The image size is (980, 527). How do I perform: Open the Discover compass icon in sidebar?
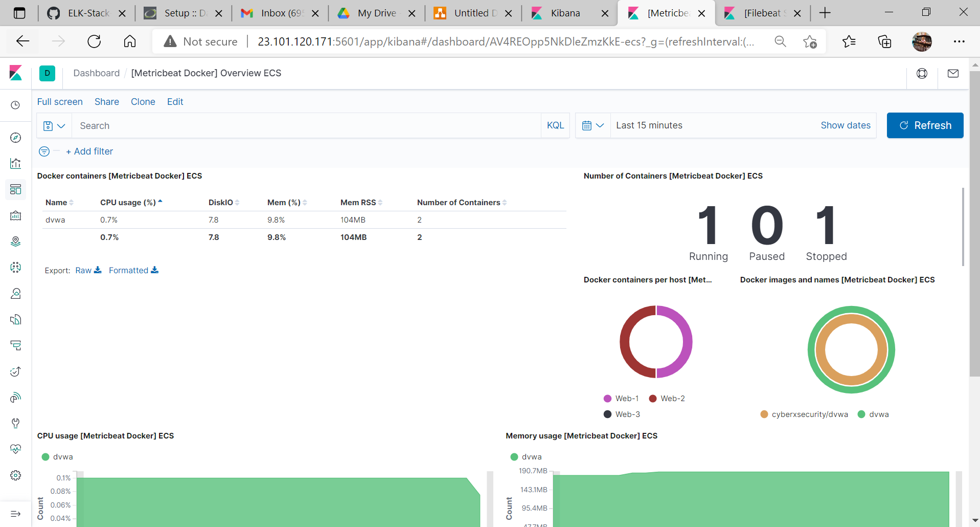coord(15,137)
